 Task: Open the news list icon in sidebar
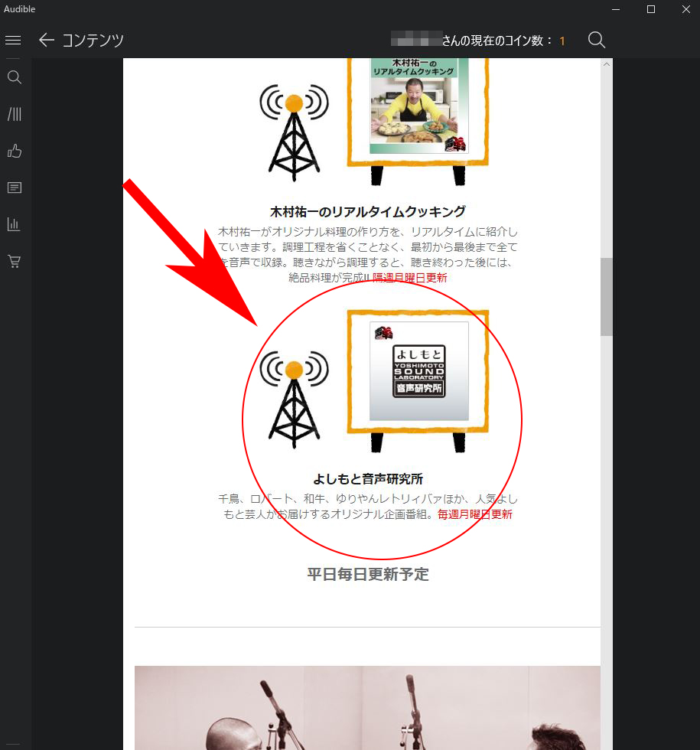pos(15,187)
